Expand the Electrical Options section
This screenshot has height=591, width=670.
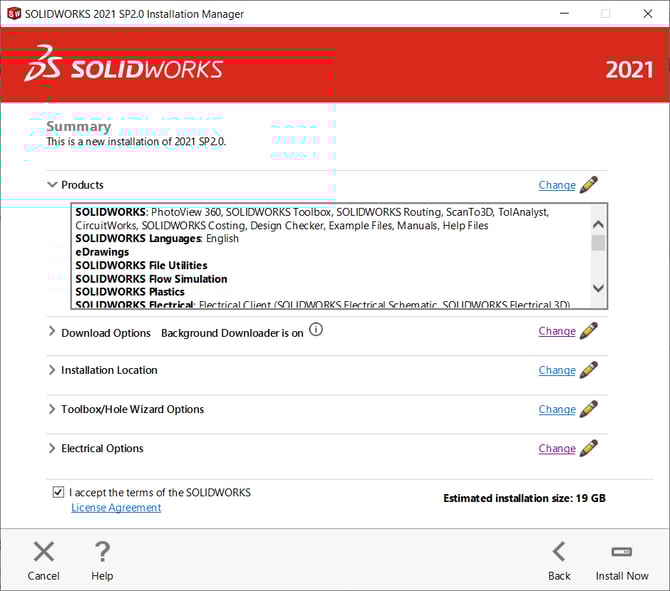[52, 448]
